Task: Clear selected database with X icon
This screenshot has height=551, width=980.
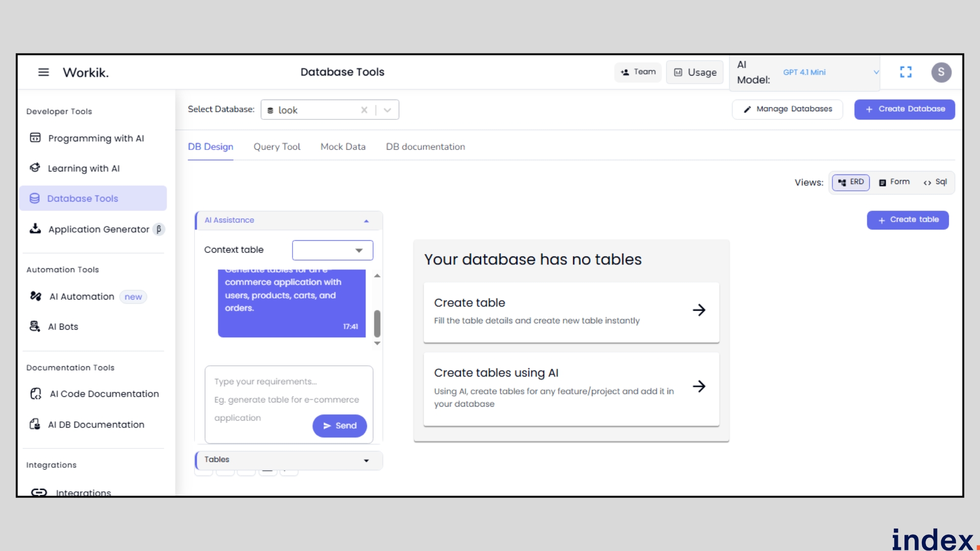Action: (x=364, y=110)
